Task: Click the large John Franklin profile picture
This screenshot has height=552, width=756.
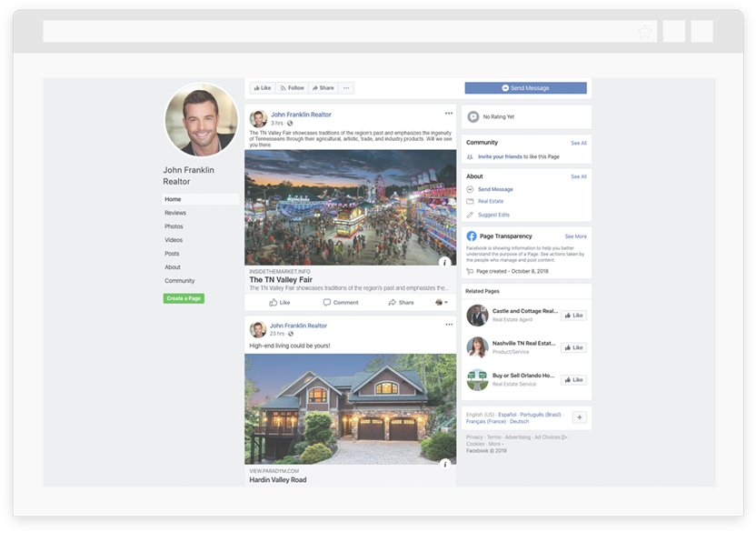Action: coord(202,120)
